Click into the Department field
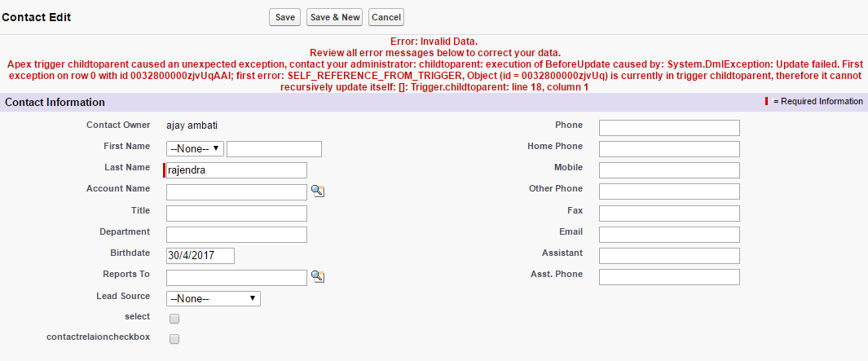Screen dimensions: 868x361 (x=236, y=235)
